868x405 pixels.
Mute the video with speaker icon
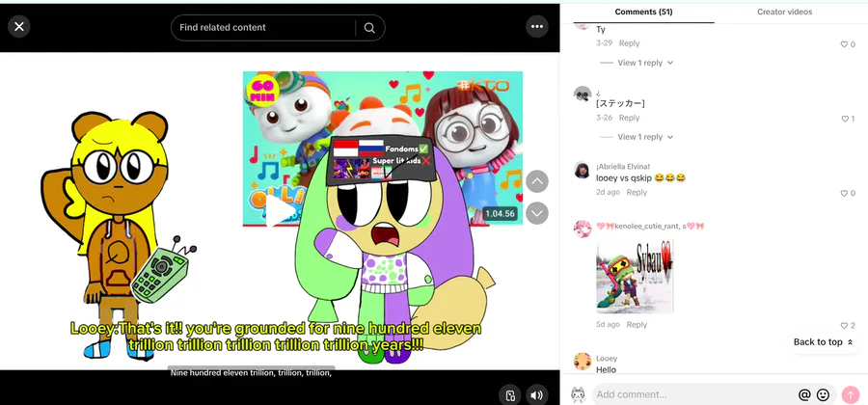tap(536, 395)
